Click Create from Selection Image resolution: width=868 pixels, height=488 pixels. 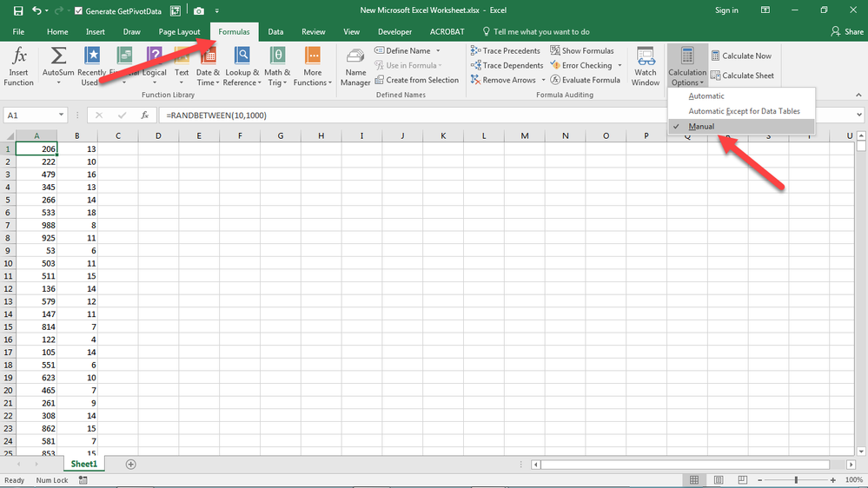click(417, 80)
